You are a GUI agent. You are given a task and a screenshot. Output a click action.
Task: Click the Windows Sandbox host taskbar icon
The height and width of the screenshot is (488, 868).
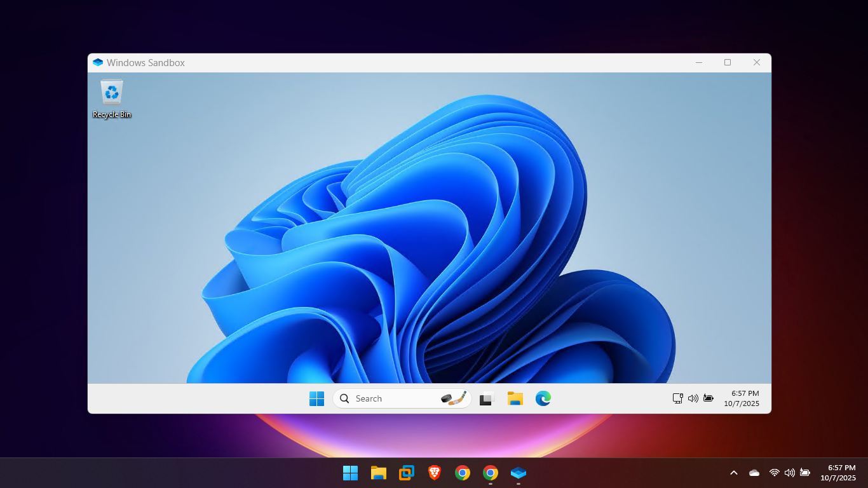pos(519,473)
